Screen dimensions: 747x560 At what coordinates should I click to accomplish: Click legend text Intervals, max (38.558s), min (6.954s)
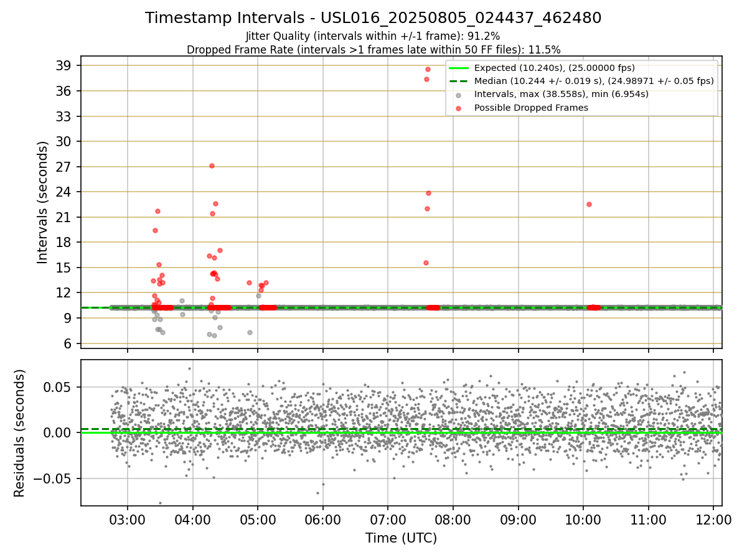[561, 95]
